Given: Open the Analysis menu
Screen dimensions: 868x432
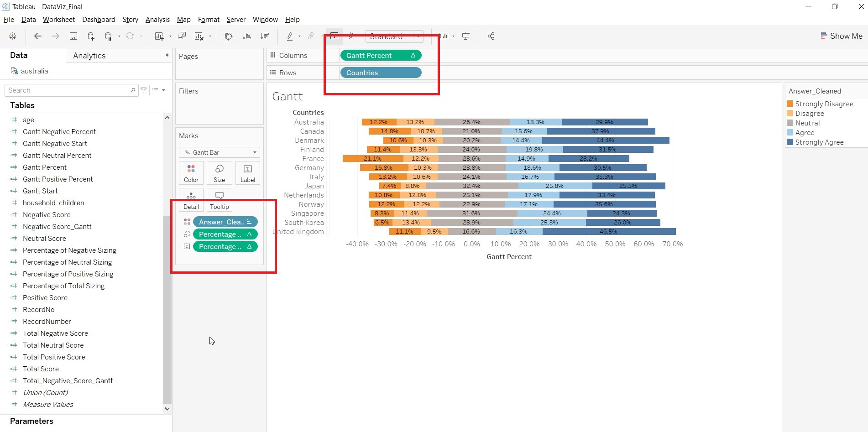Looking at the screenshot, I should [157, 20].
